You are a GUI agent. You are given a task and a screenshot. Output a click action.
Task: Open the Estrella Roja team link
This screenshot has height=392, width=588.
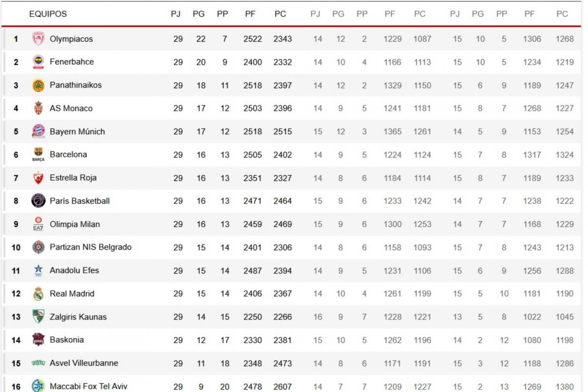(x=73, y=178)
